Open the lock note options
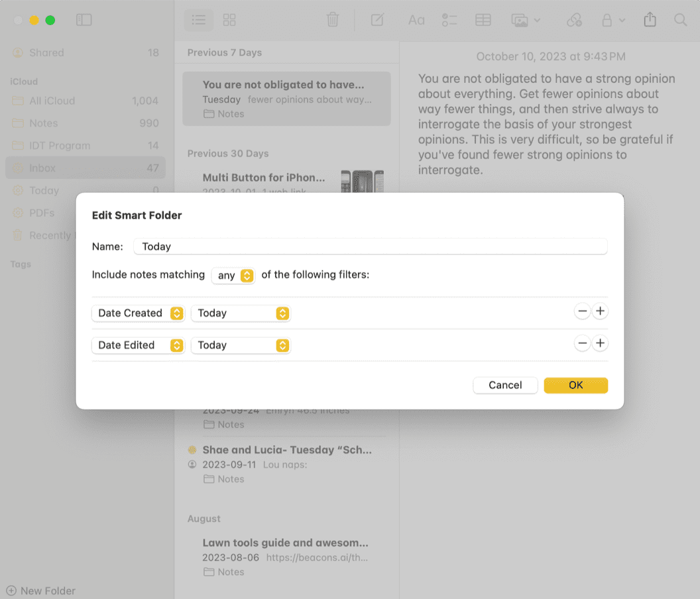The height and width of the screenshot is (599, 700). [x=611, y=20]
